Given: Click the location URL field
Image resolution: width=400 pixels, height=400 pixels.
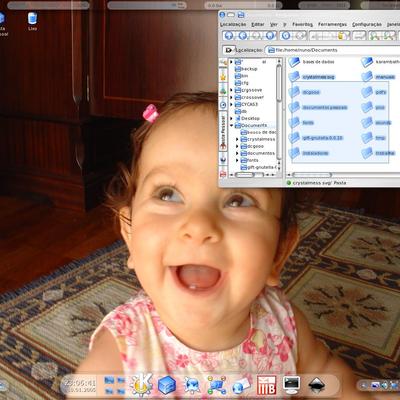Looking at the screenshot, I should coord(333,50).
